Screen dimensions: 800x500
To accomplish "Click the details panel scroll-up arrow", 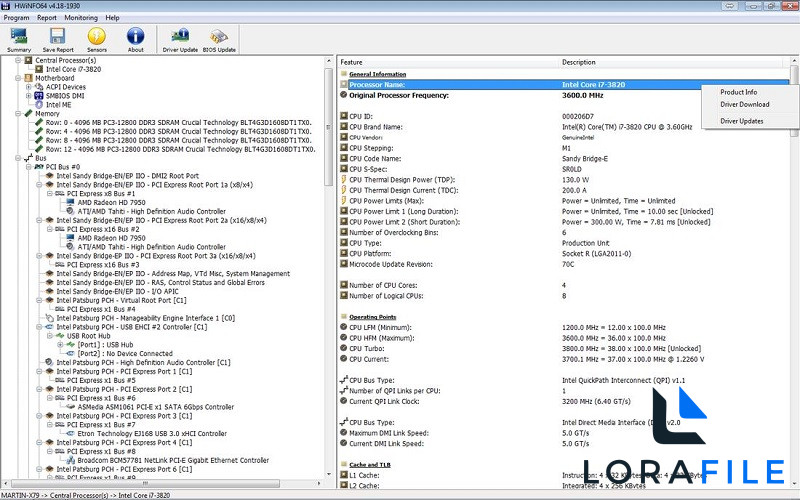I will (x=794, y=61).
